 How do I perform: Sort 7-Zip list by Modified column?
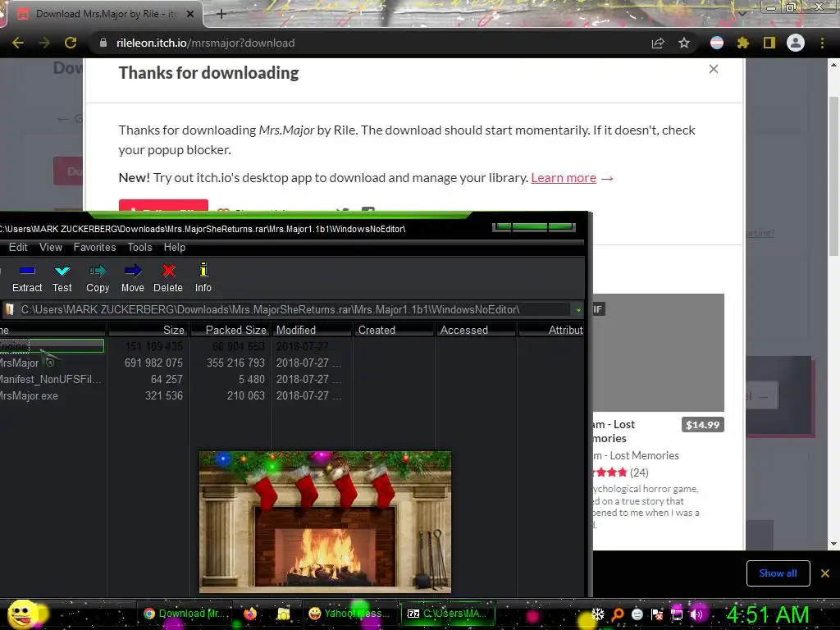click(x=312, y=330)
